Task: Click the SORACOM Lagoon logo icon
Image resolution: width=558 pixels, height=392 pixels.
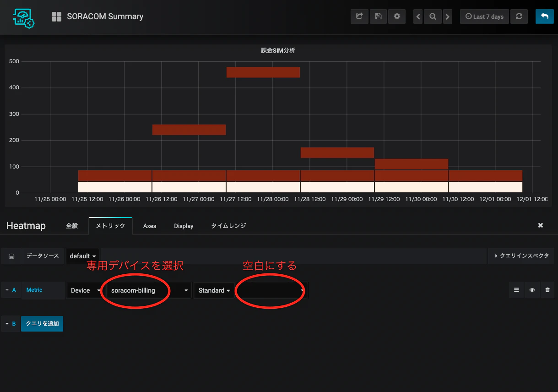Action: (24, 17)
